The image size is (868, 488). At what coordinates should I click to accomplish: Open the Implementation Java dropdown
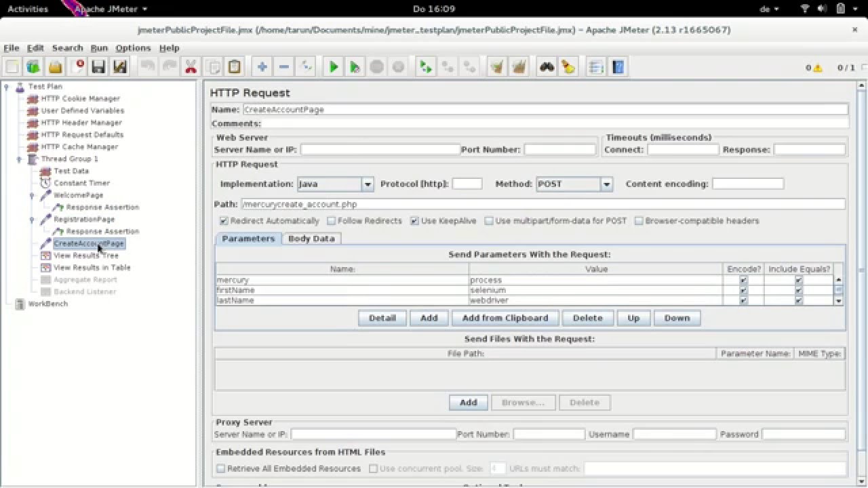pyautogui.click(x=367, y=184)
